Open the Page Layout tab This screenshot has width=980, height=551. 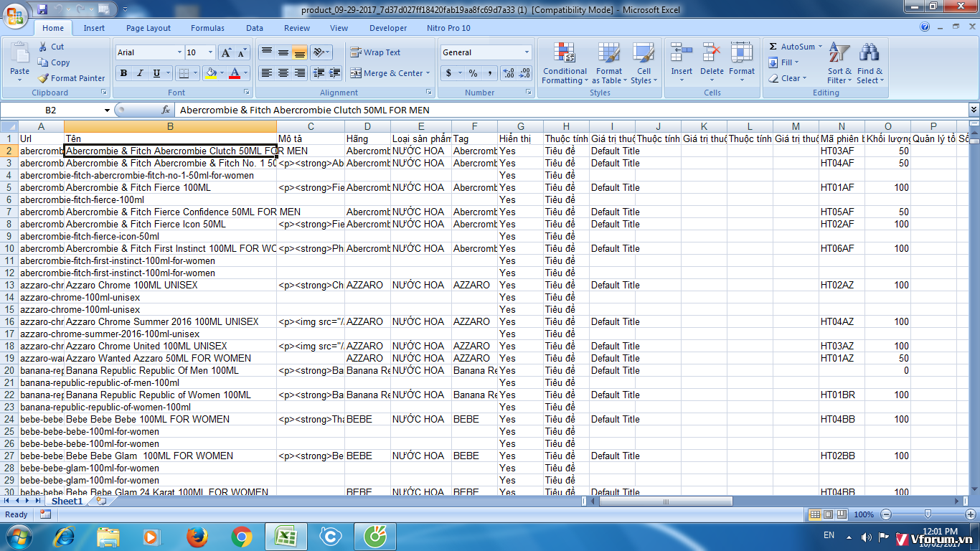(x=149, y=28)
